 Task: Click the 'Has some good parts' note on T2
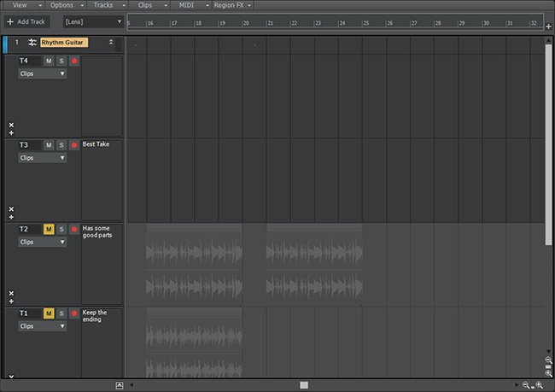97,231
